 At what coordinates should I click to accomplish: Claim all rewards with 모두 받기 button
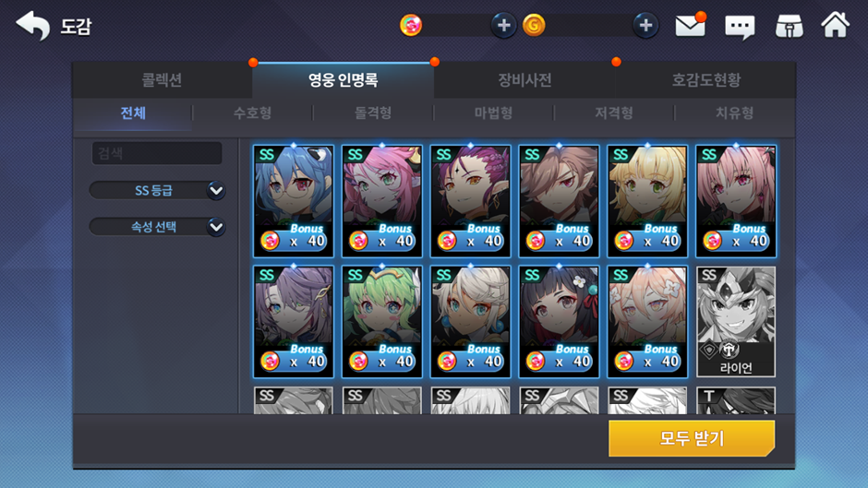point(692,438)
